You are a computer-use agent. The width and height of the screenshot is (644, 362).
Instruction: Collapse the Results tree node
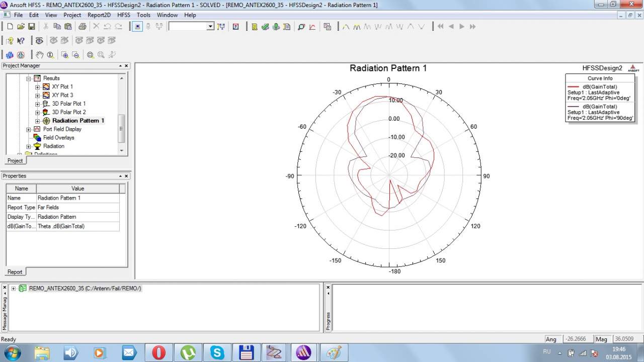pos(29,78)
